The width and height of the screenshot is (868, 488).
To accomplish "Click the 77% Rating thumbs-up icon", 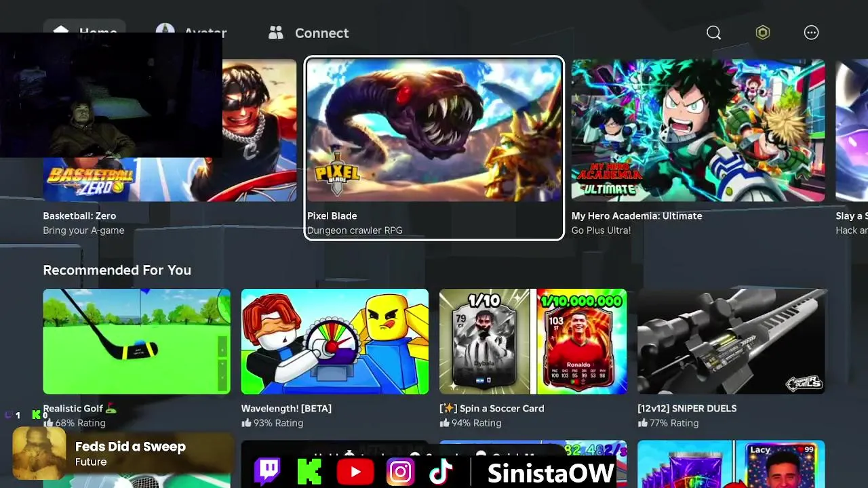I will (x=643, y=423).
